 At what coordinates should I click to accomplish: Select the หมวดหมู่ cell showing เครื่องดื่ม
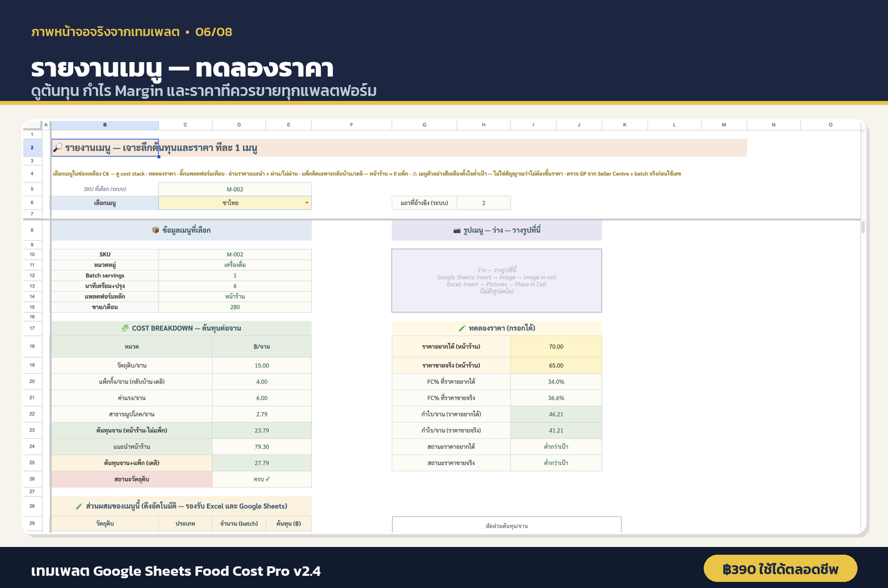[235, 265]
